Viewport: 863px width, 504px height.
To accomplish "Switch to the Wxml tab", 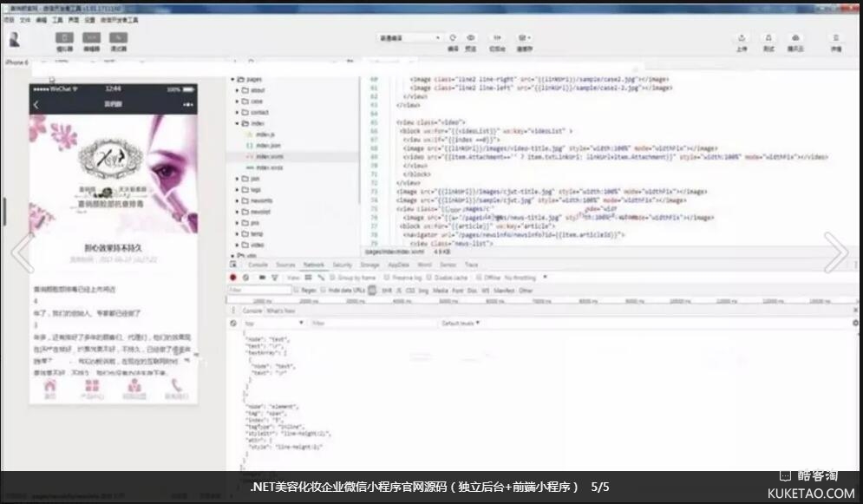I will (x=424, y=265).
